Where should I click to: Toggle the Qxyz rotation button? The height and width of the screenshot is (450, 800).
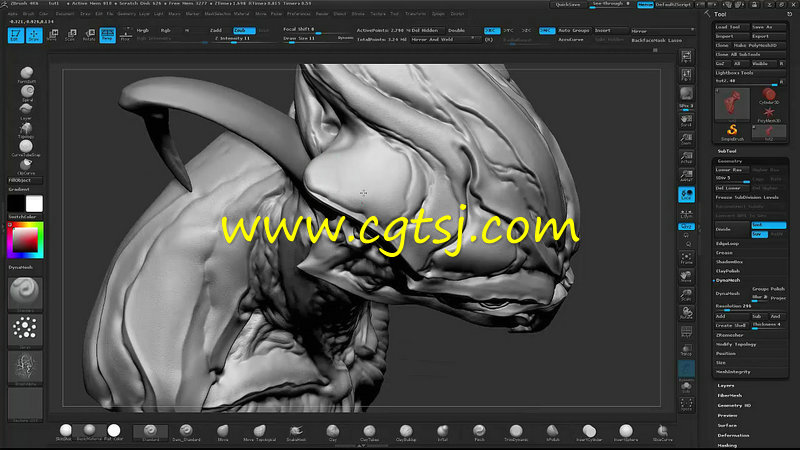pyautogui.click(x=686, y=227)
